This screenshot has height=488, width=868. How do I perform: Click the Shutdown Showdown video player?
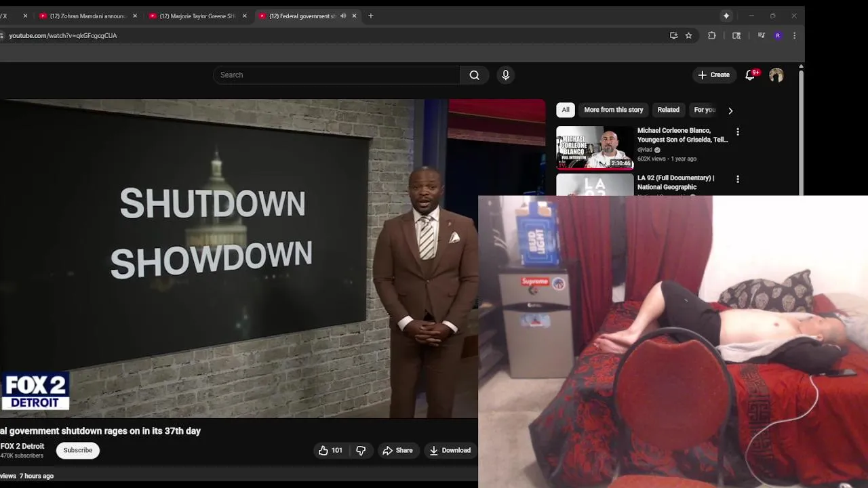239,258
